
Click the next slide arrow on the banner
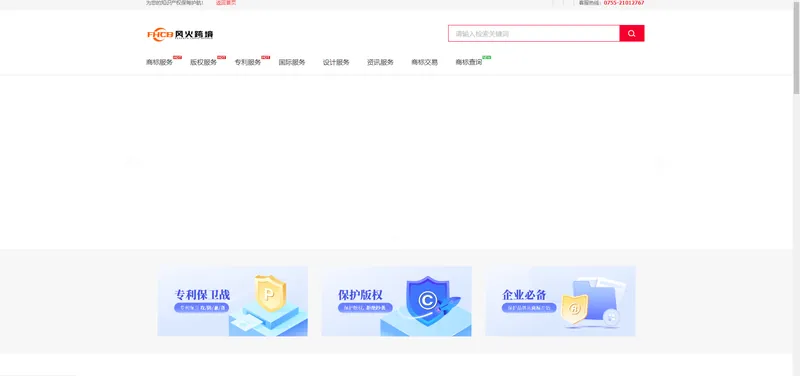660,162
